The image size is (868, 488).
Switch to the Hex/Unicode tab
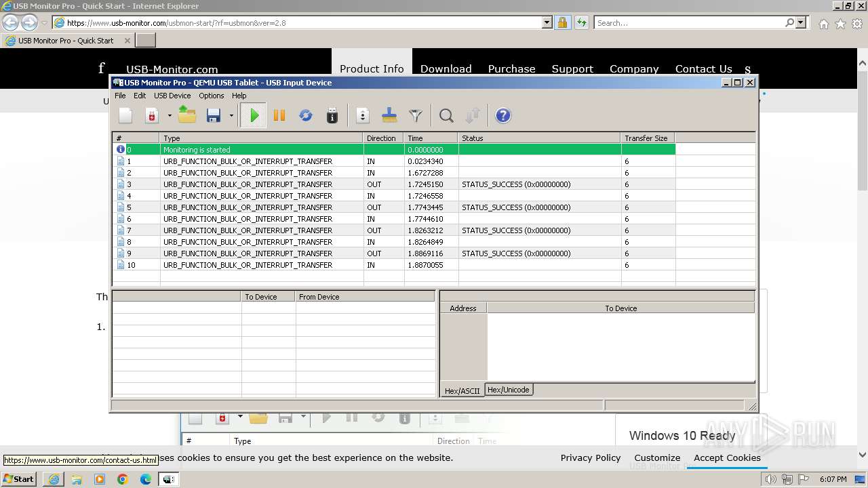509,390
